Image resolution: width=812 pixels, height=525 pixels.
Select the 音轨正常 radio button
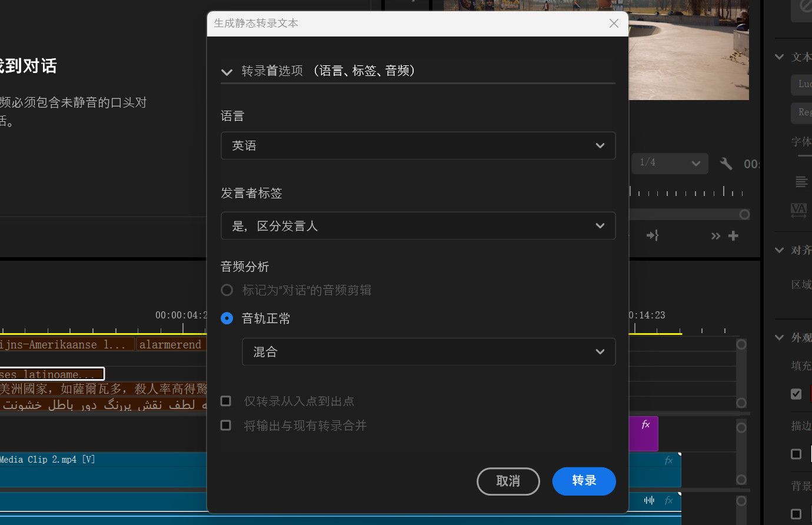[227, 318]
